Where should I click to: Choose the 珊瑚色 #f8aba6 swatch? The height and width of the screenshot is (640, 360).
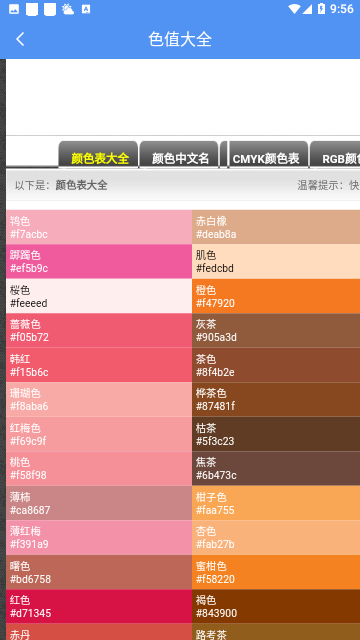tap(99, 400)
